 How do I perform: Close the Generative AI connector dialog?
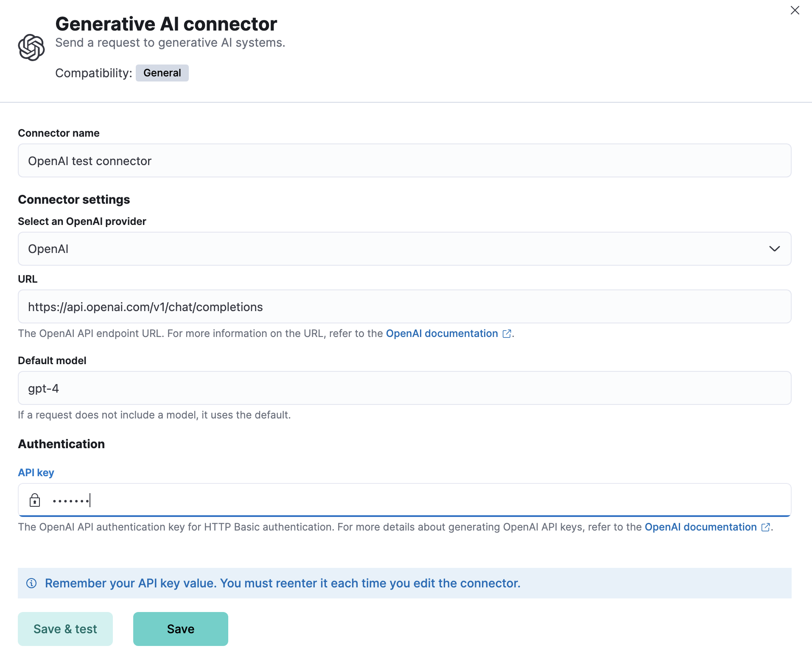coord(795,10)
